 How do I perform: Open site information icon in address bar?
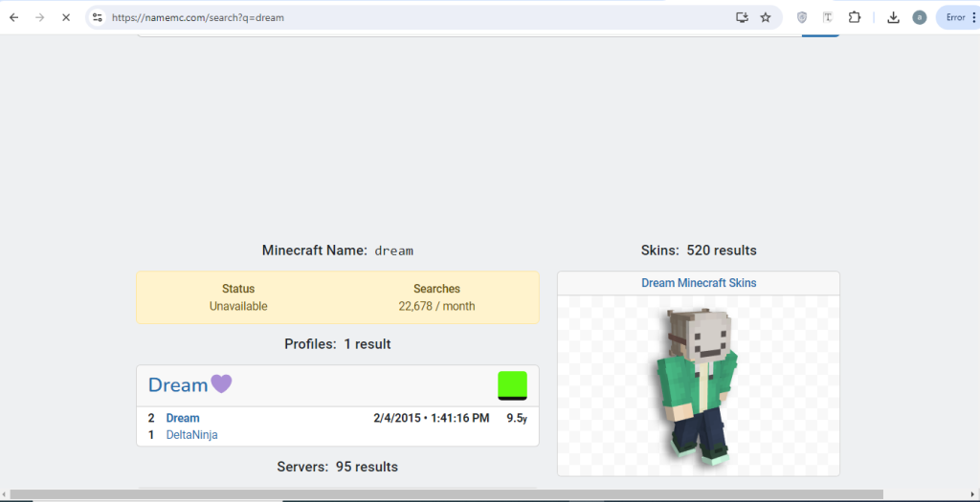97,17
